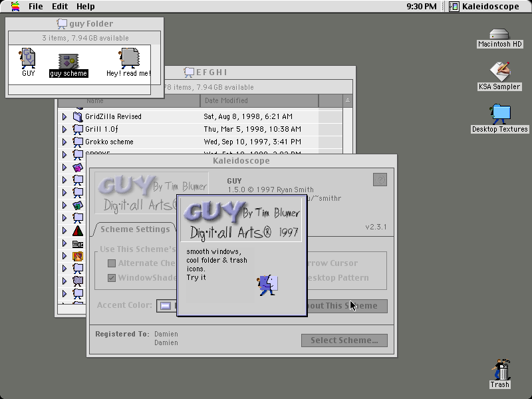Click the 'Registered To:' label
The width and height of the screenshot is (532, 399).
[x=122, y=334]
